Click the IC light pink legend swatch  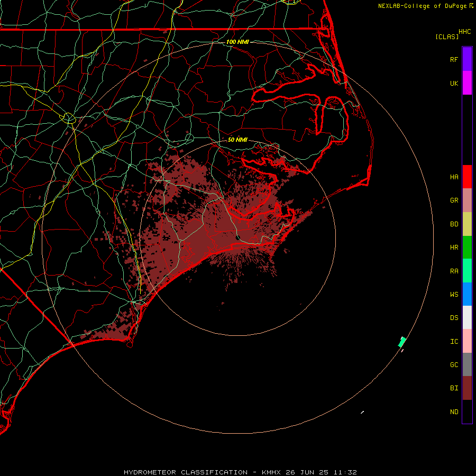tap(467, 341)
